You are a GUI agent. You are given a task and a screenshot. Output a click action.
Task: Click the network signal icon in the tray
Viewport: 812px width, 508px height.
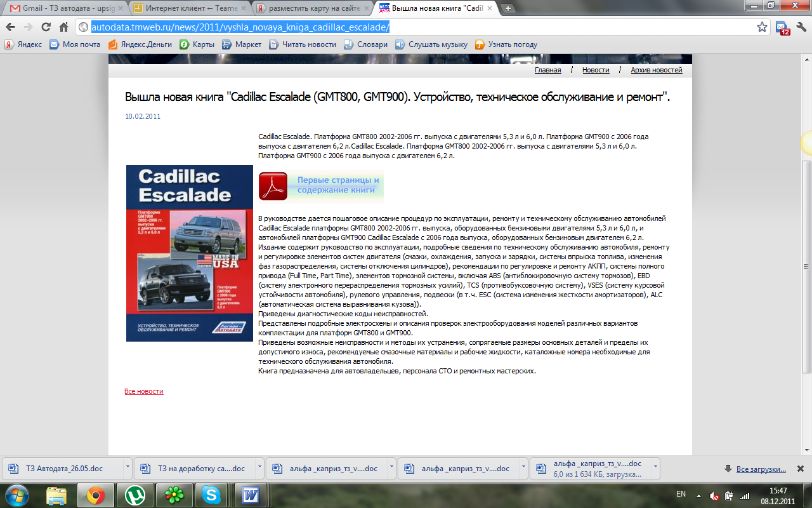(744, 495)
